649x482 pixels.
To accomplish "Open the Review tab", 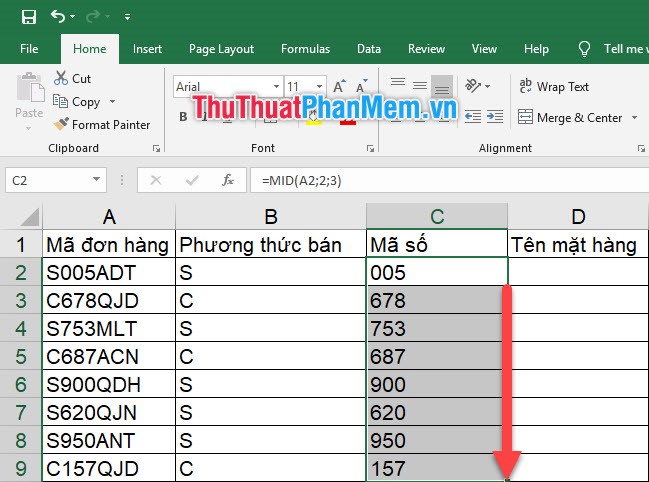I will coord(426,49).
